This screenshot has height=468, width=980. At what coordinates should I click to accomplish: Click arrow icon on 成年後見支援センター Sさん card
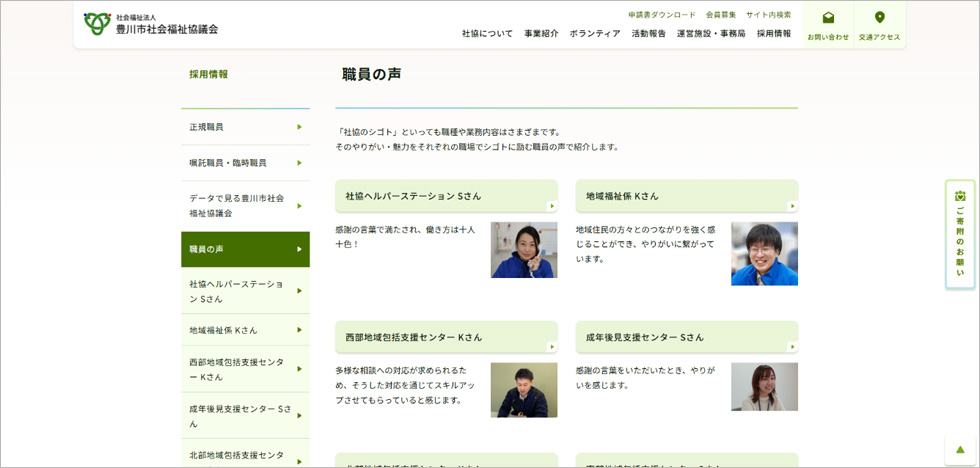pos(792,347)
